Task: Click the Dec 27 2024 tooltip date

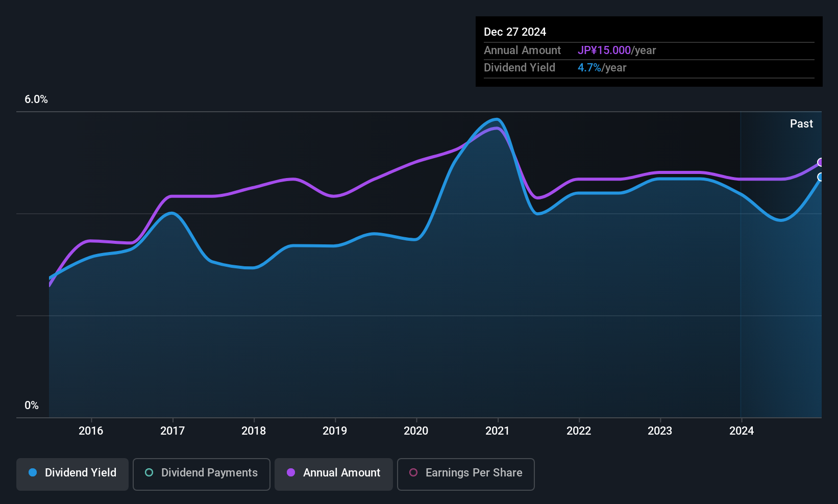Action: click(515, 32)
